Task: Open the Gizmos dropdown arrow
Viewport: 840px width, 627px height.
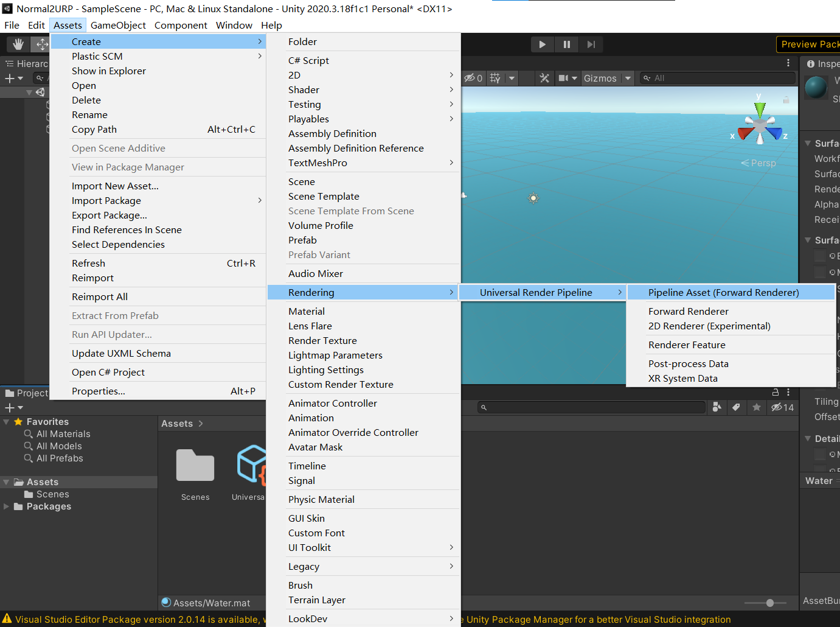Action: tap(628, 78)
